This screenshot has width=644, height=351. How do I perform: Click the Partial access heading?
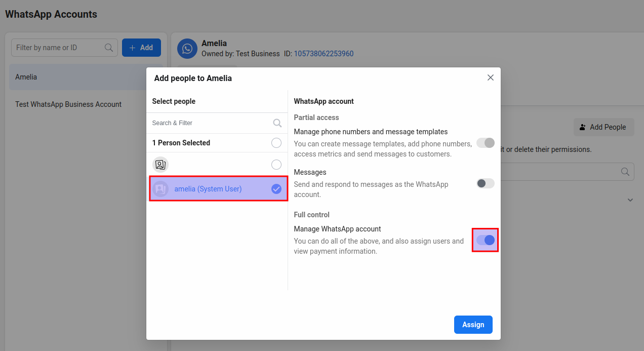click(x=316, y=118)
